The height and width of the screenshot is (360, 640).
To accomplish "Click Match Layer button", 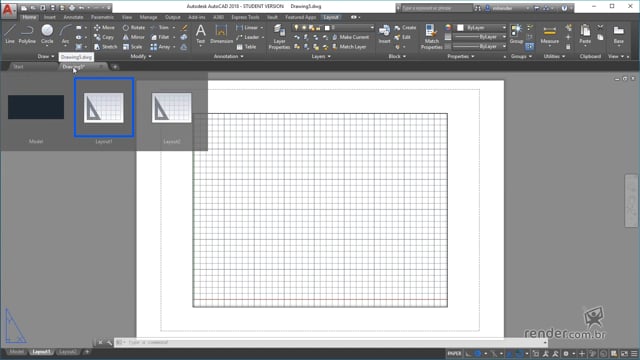I will tap(349, 47).
